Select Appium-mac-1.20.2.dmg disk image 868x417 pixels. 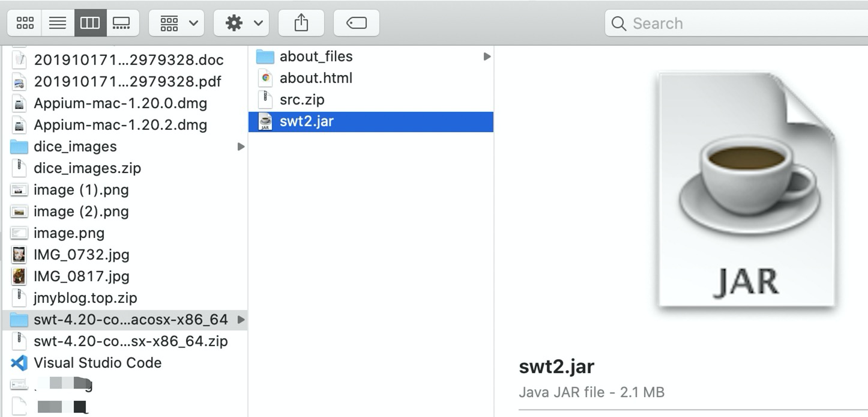click(120, 125)
